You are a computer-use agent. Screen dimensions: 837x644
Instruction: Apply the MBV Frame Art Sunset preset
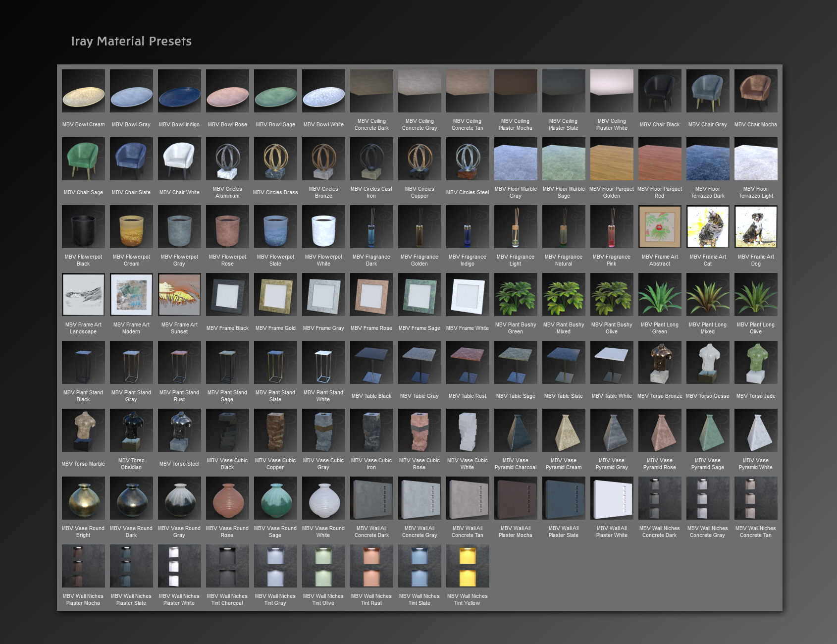point(179,294)
